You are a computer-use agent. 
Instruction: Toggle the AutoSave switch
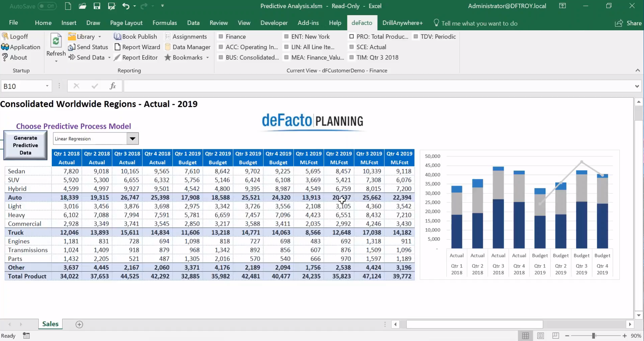pyautogui.click(x=47, y=6)
